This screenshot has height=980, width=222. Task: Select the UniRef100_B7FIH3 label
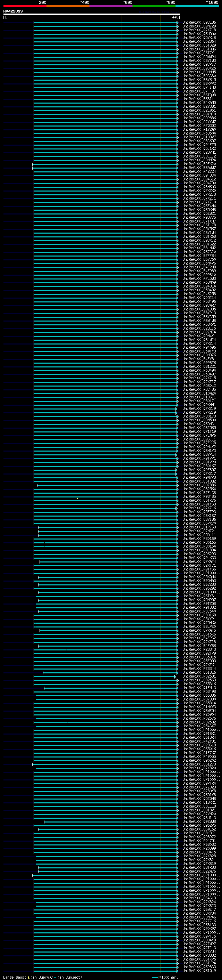[x=199, y=88]
